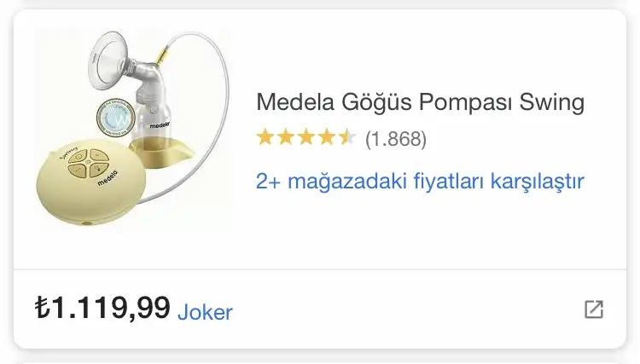
Task: Click the word "Swing" in the product title
Action: 552,102
